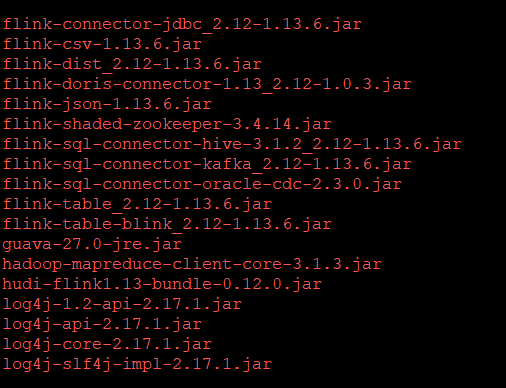Select flink-doris-connector-1.13_2.12-1.0.3.jar entry
506x388 pixels.
click(x=207, y=85)
